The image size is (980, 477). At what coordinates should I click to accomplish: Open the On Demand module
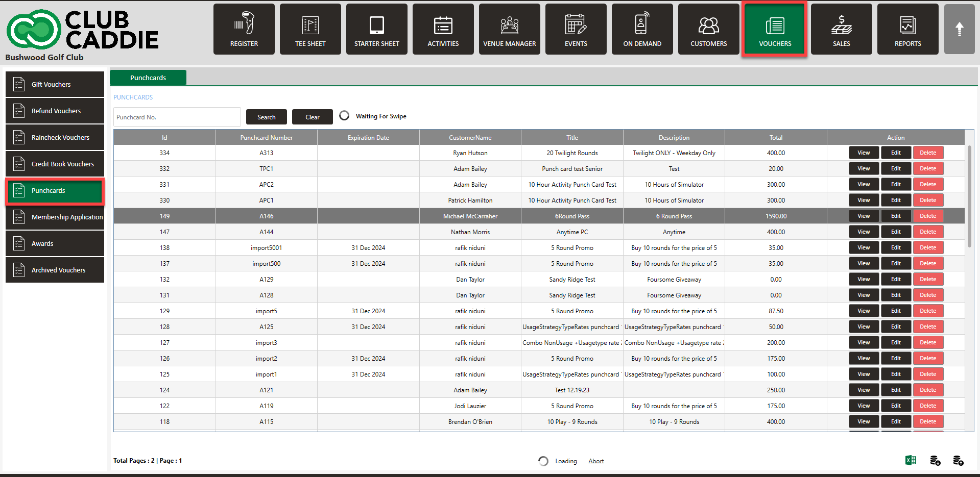pos(642,29)
